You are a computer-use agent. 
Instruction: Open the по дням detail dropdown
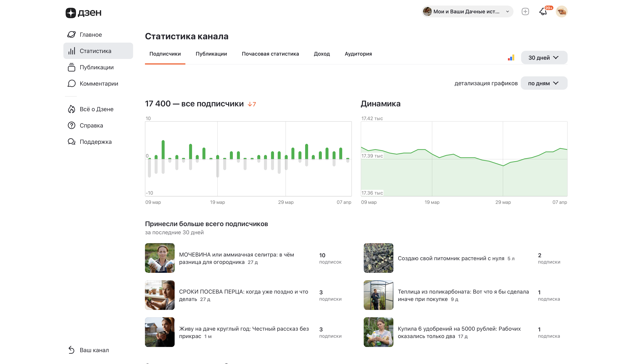(544, 83)
